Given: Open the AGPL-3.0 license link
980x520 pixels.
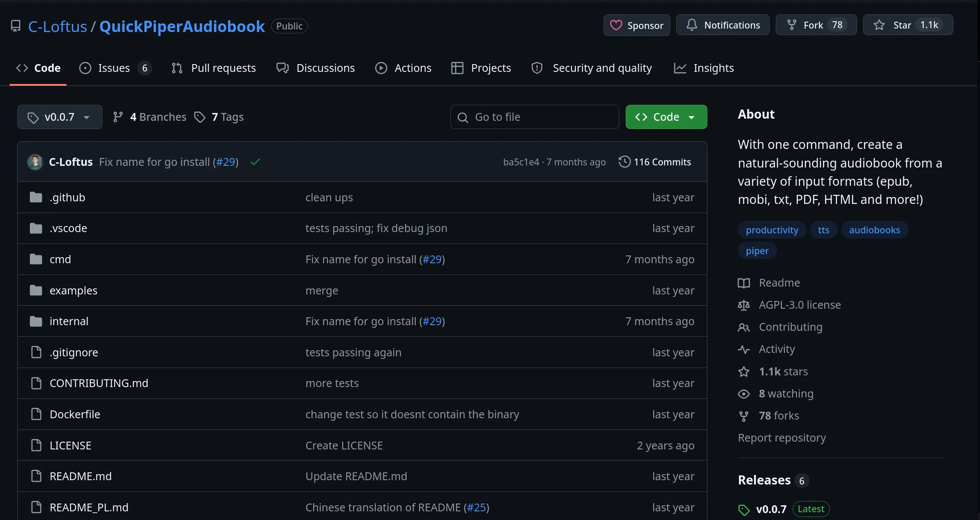Looking at the screenshot, I should point(790,305).
